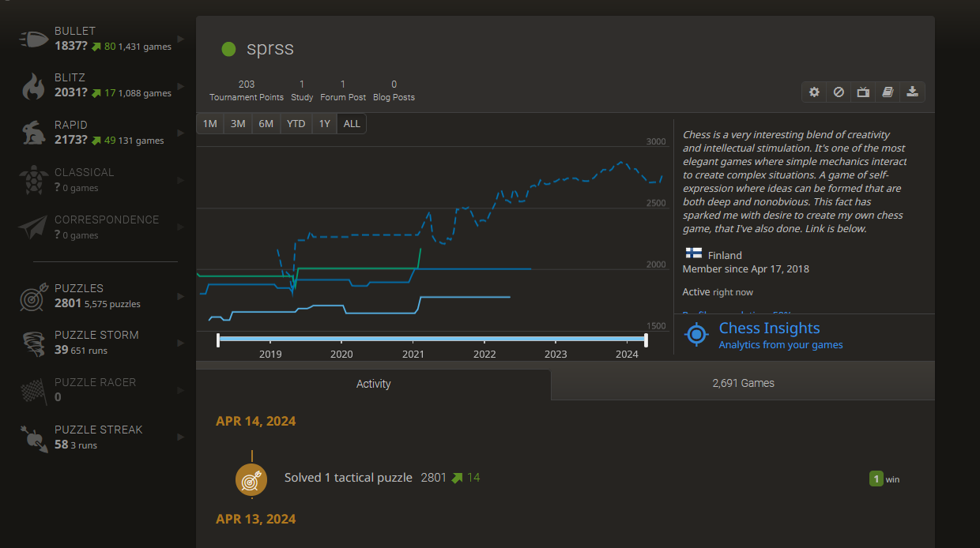Click the download games icon

[912, 92]
